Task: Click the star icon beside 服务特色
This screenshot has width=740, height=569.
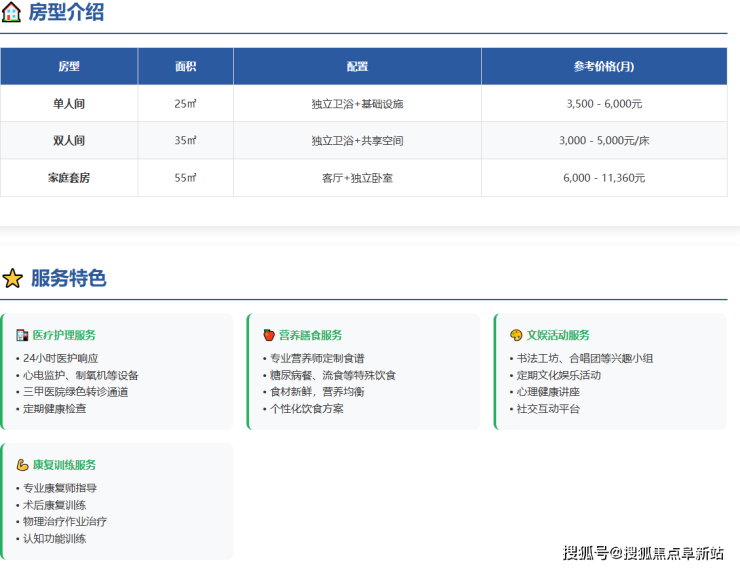Action: [x=12, y=279]
